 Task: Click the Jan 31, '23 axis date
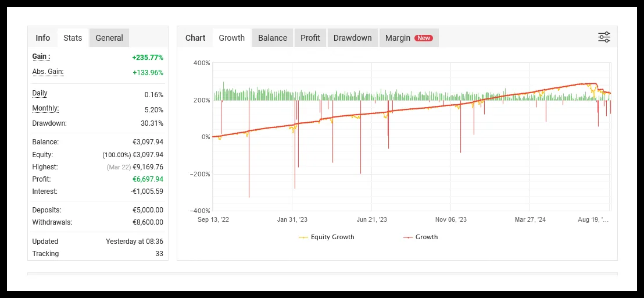[292, 220]
